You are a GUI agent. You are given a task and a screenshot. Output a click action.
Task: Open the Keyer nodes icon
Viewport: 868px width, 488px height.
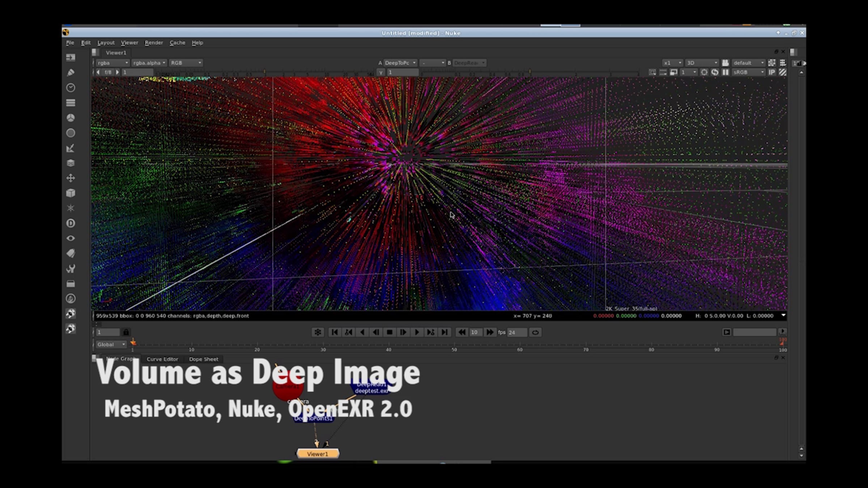point(71,148)
